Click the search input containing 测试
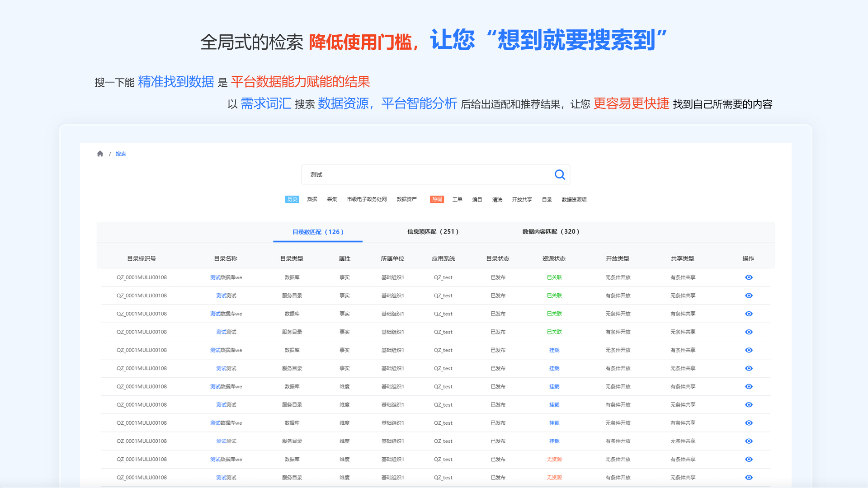 click(425, 174)
